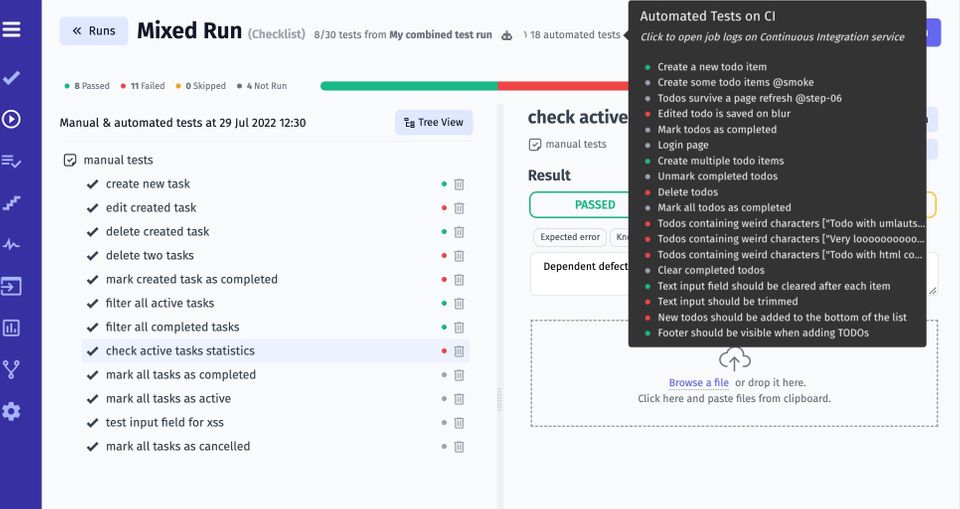The image size is (960, 509).
Task: Select 'check active tasks statistics' test
Action: (x=180, y=351)
